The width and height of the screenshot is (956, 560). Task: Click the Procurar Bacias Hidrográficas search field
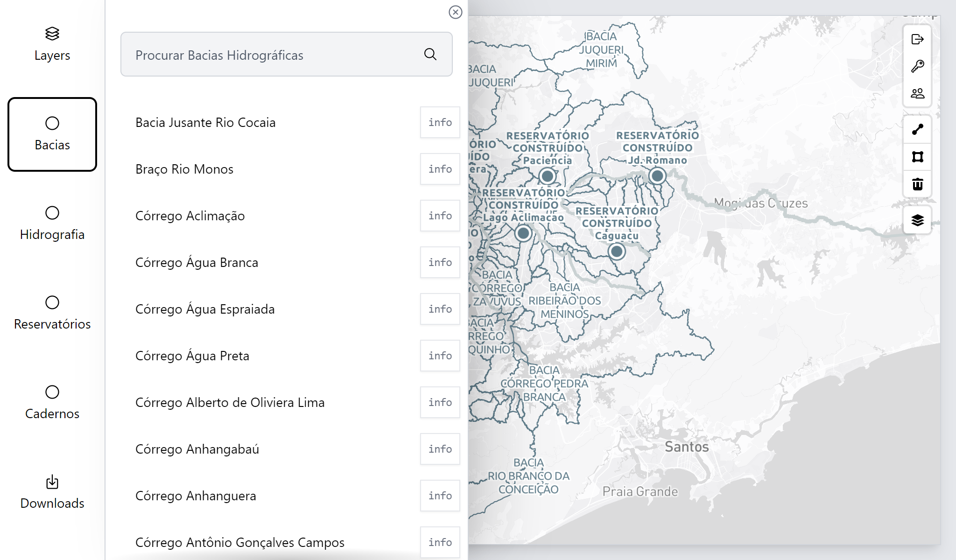(286, 55)
